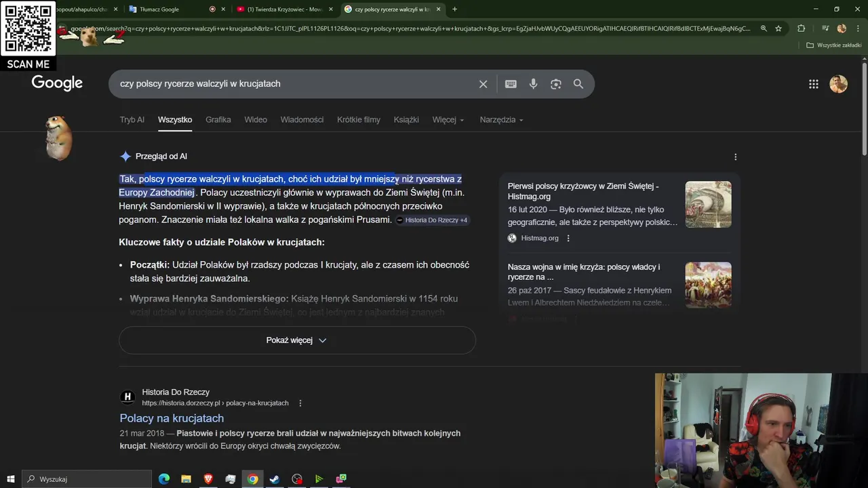
Task: Open the Windows Start menu
Action: click(10, 479)
